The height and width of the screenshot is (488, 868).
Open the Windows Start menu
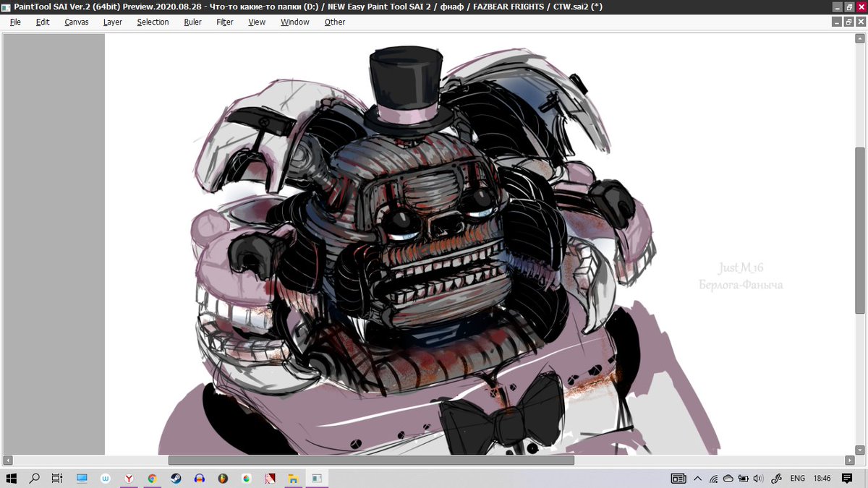[x=12, y=478]
